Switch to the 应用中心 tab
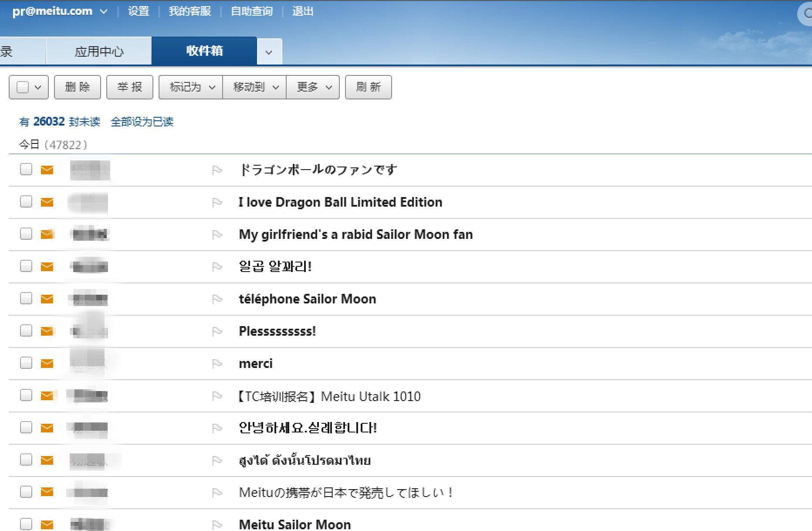Image resolution: width=812 pixels, height=531 pixels. [99, 51]
